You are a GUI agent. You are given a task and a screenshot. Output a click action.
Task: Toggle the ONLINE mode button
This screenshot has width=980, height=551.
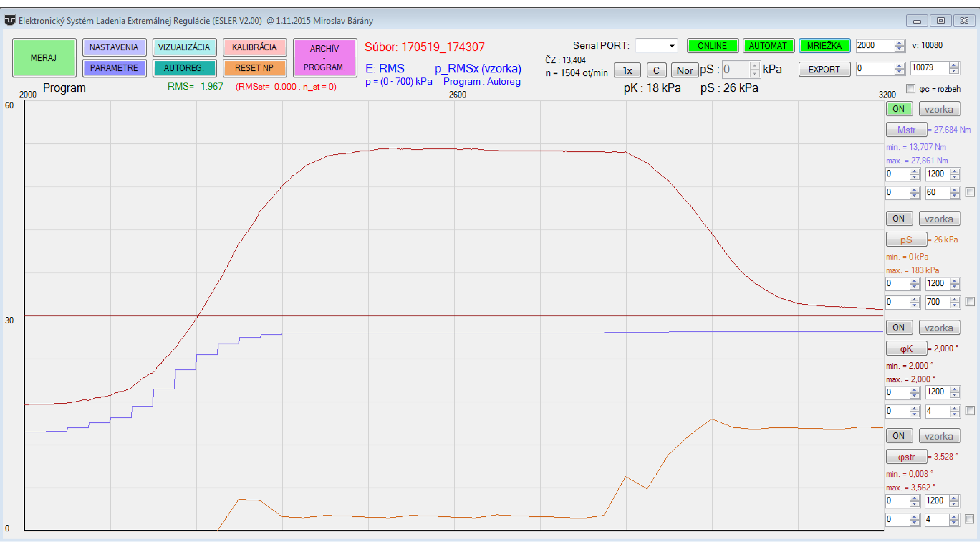pos(712,46)
